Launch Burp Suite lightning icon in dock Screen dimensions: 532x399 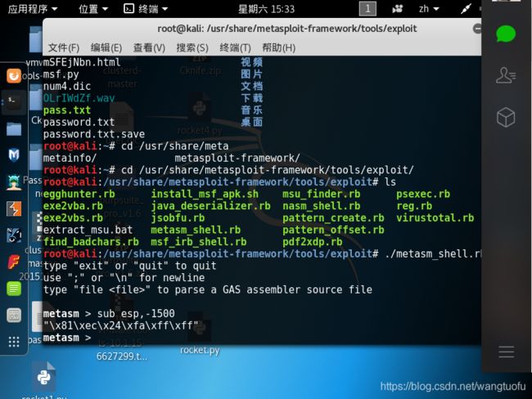(x=14, y=208)
